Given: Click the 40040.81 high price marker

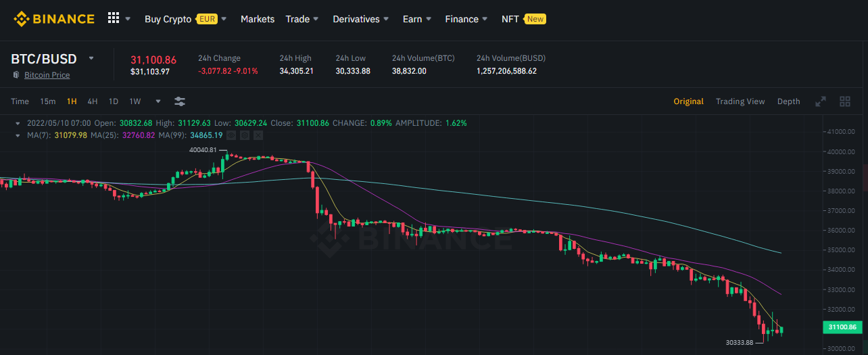Looking at the screenshot, I should click(x=203, y=149).
